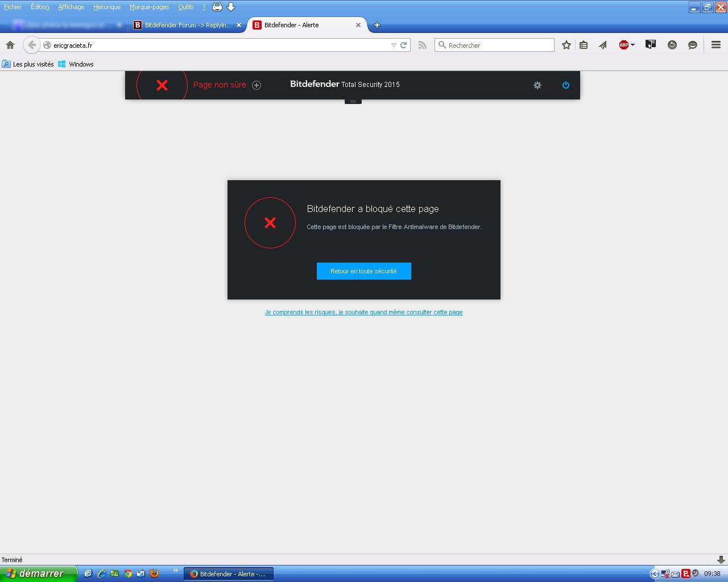Select the Bitdefender - Alerte taskbar button
The height and width of the screenshot is (582, 728).
[x=229, y=574]
